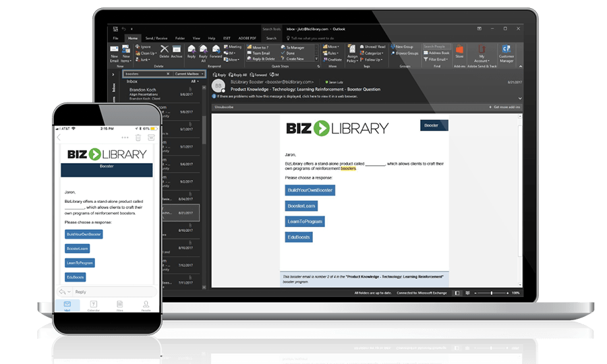
Task: Open Customer Manager
Action: (x=507, y=54)
